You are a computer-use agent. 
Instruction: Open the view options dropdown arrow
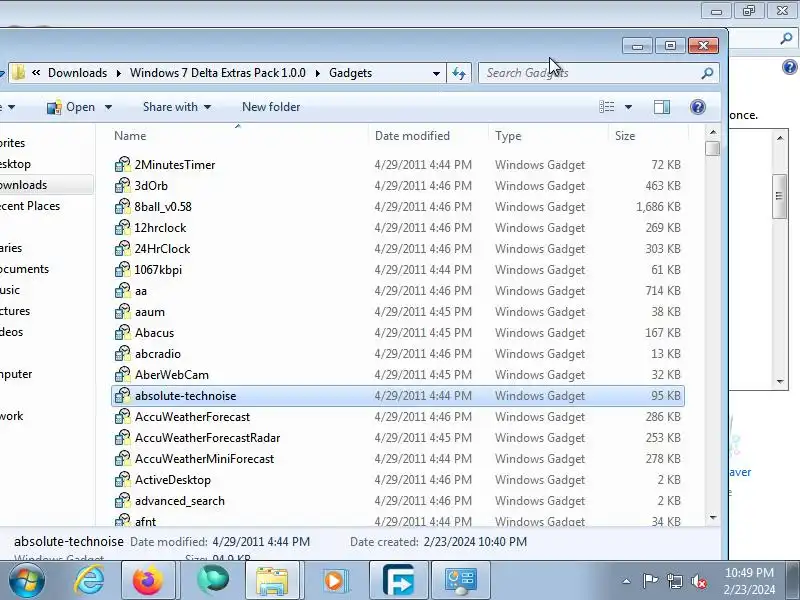tap(629, 107)
